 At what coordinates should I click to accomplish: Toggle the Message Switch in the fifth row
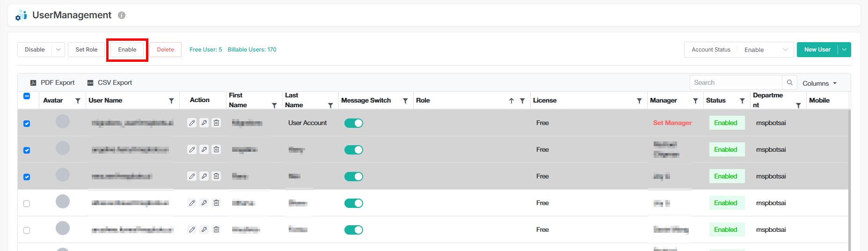click(x=354, y=230)
